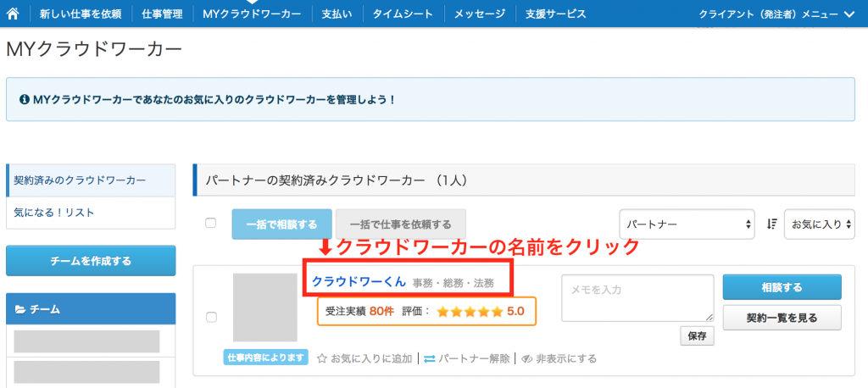Click the sort order icon beside partner dropdown

(x=772, y=224)
